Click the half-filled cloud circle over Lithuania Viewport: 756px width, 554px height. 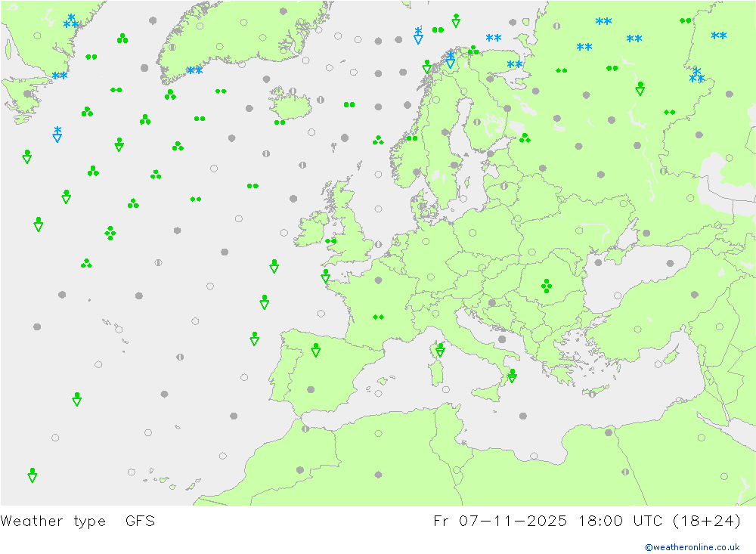point(503,186)
